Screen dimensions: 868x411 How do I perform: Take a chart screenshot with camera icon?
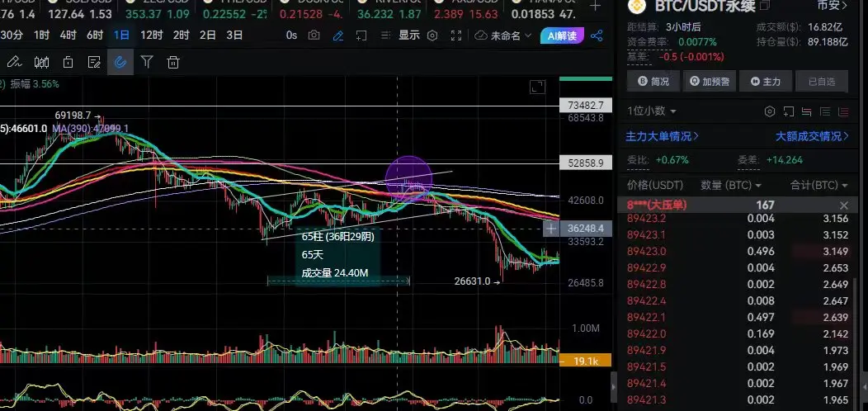coord(314,35)
